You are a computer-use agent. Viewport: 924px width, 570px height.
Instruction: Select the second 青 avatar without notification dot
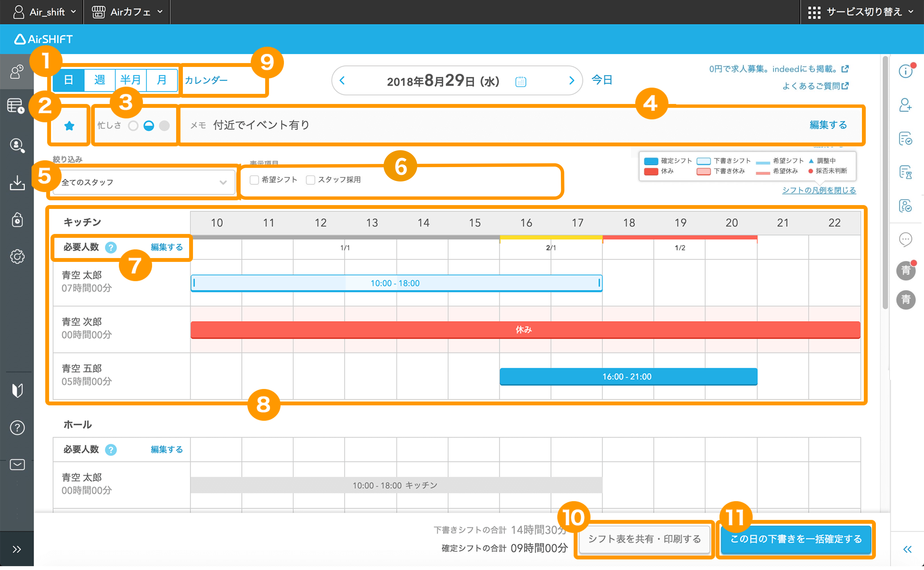[905, 300]
